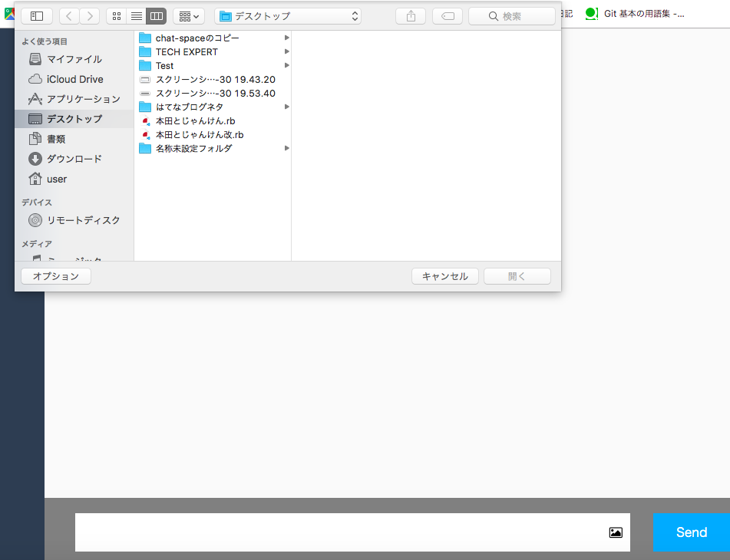This screenshot has width=730, height=560.
Task: Toggle the sidebar visibility icon
Action: pos(36,15)
